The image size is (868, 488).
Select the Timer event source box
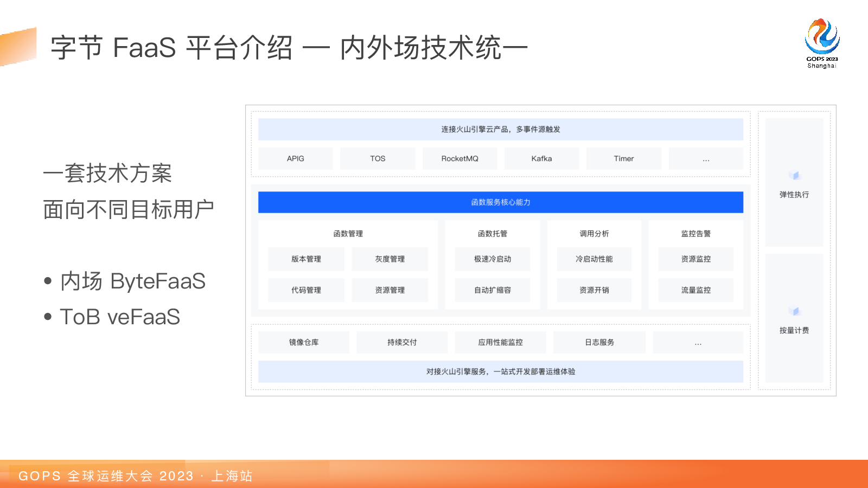pyautogui.click(x=624, y=158)
